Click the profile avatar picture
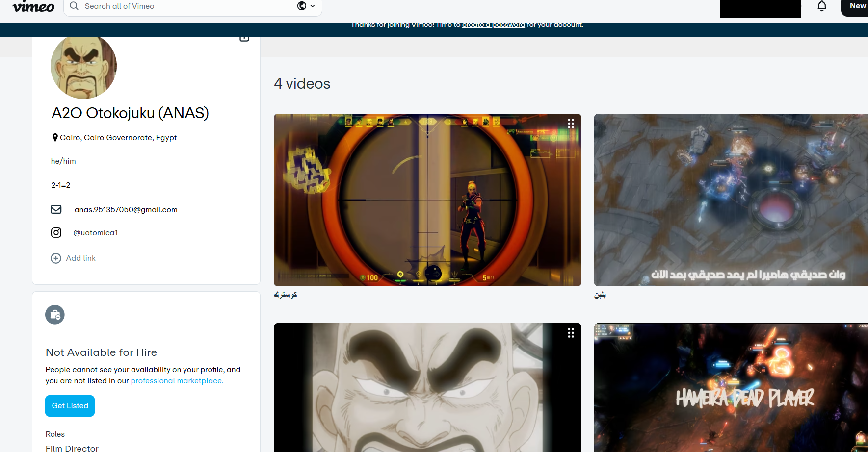 [x=83, y=66]
